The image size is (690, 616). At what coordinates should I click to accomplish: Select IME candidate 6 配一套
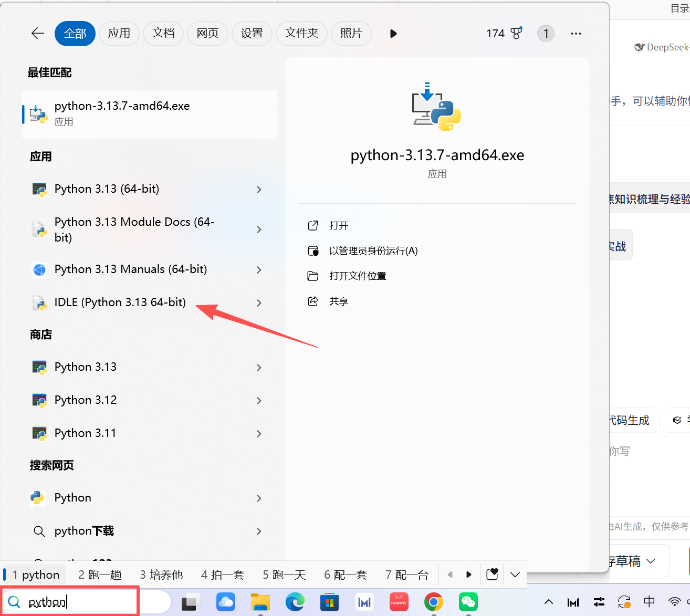coord(346,575)
